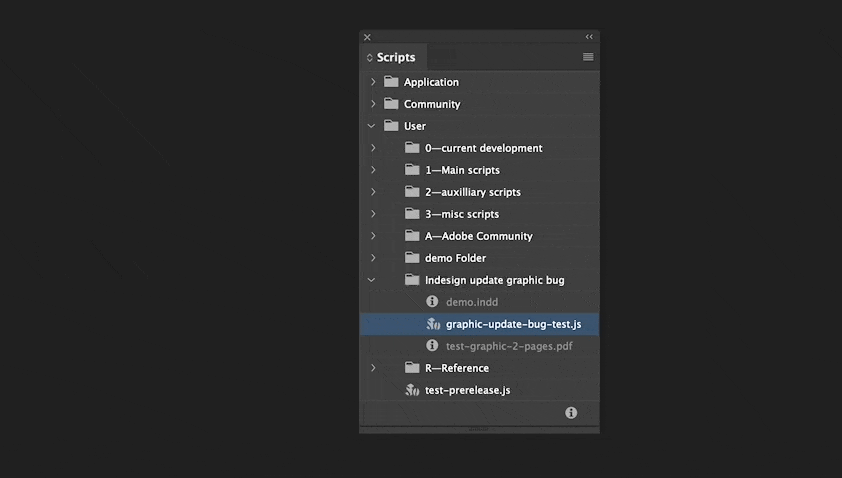842x478 pixels.
Task: Expand the R—Reference folder chevron
Action: point(373,368)
